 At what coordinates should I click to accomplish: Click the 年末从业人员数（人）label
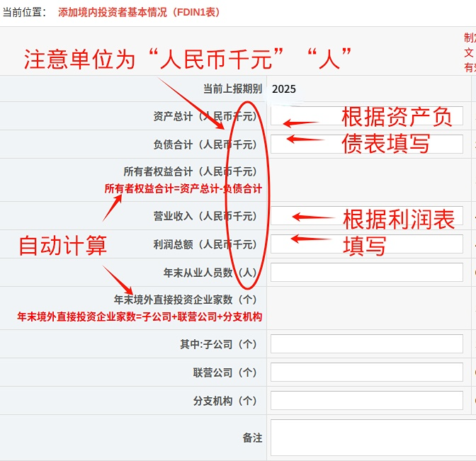(210, 273)
